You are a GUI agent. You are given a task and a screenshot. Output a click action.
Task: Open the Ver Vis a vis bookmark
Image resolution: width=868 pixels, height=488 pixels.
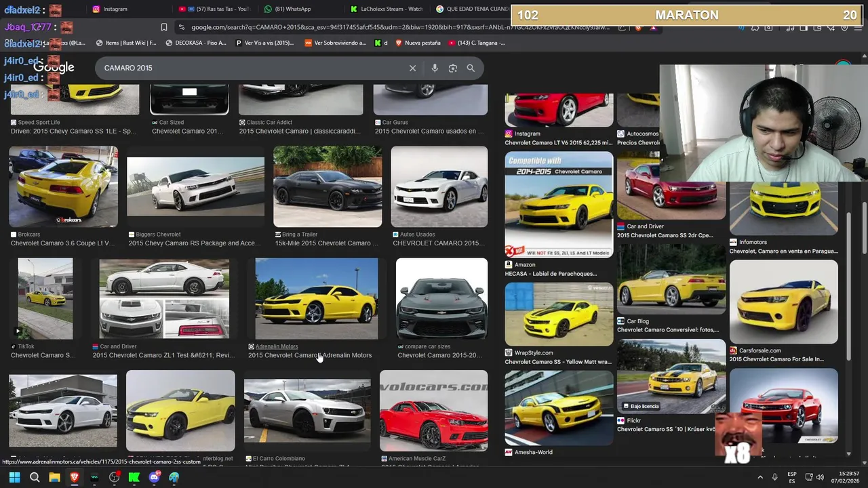[264, 43]
